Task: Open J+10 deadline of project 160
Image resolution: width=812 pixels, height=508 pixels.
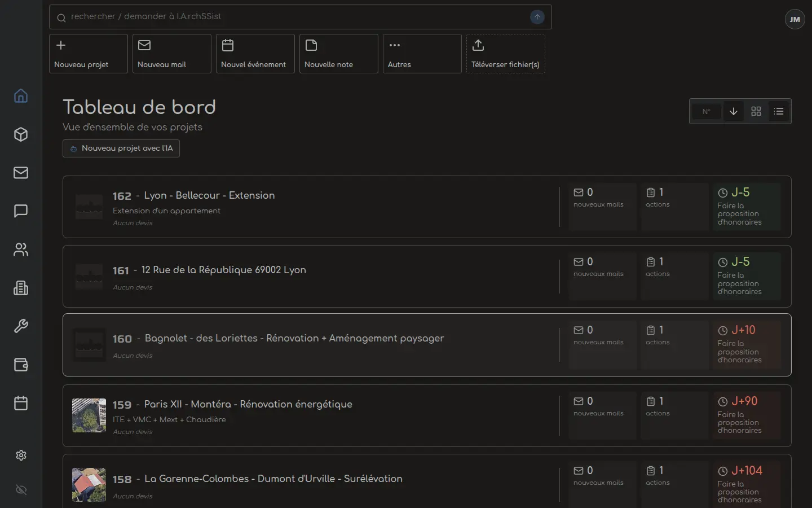Action: pos(747,345)
